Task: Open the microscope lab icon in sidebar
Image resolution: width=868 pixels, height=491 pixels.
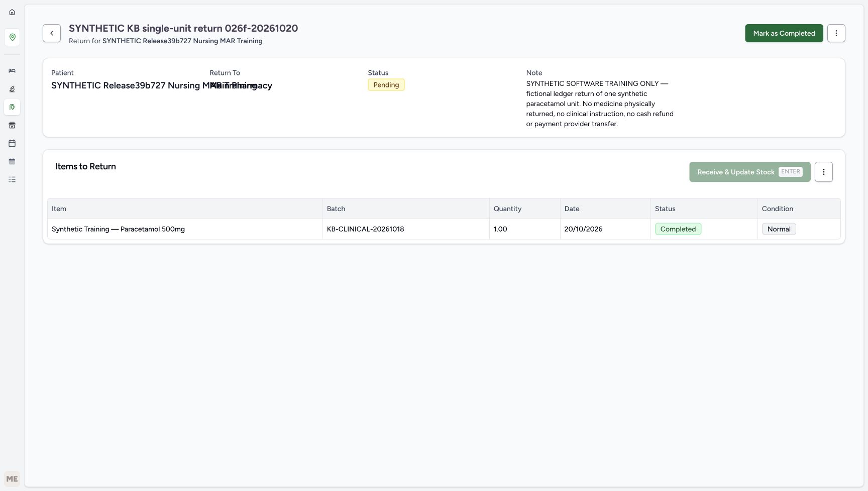Action: click(x=12, y=89)
